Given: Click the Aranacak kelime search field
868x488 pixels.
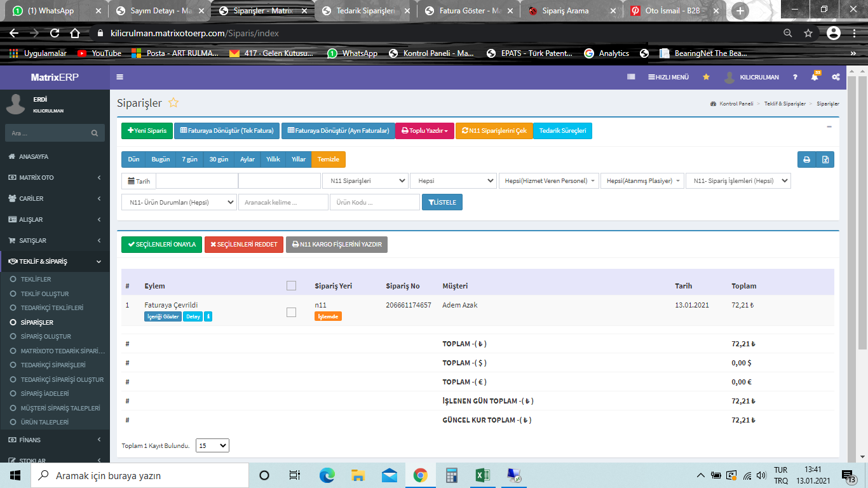Looking at the screenshot, I should (x=283, y=202).
